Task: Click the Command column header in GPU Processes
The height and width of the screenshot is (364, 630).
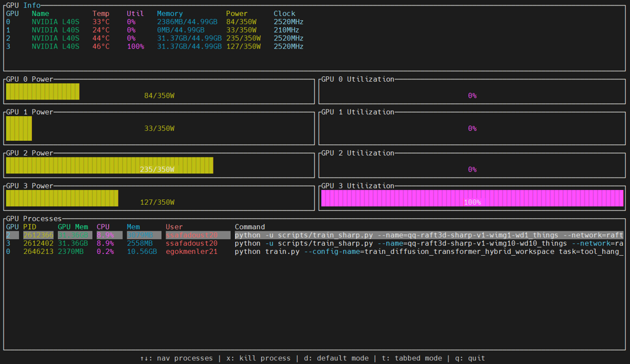Action: pos(250,227)
